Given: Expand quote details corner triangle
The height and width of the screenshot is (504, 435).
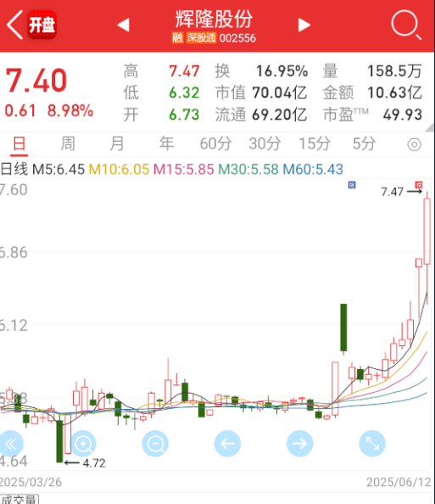Looking at the screenshot, I should (x=430, y=128).
